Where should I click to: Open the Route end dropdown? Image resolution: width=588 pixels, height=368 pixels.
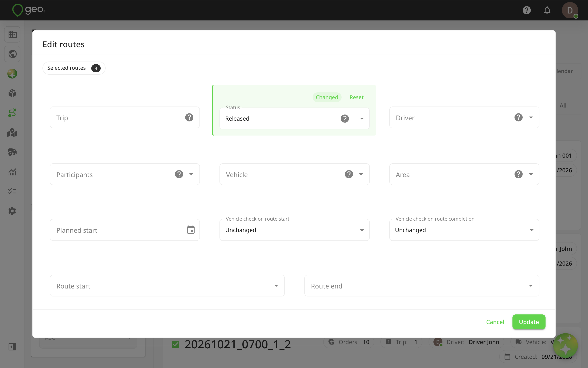[x=422, y=286]
